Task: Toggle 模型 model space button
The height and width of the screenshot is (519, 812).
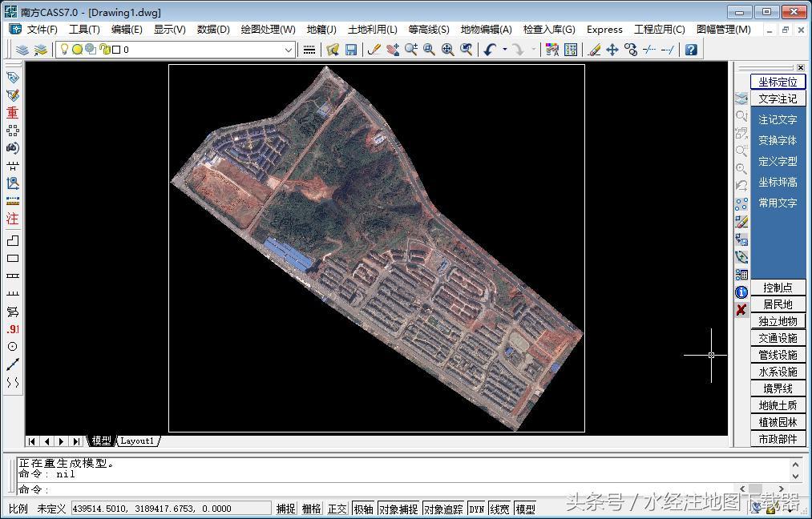Action: click(x=525, y=509)
